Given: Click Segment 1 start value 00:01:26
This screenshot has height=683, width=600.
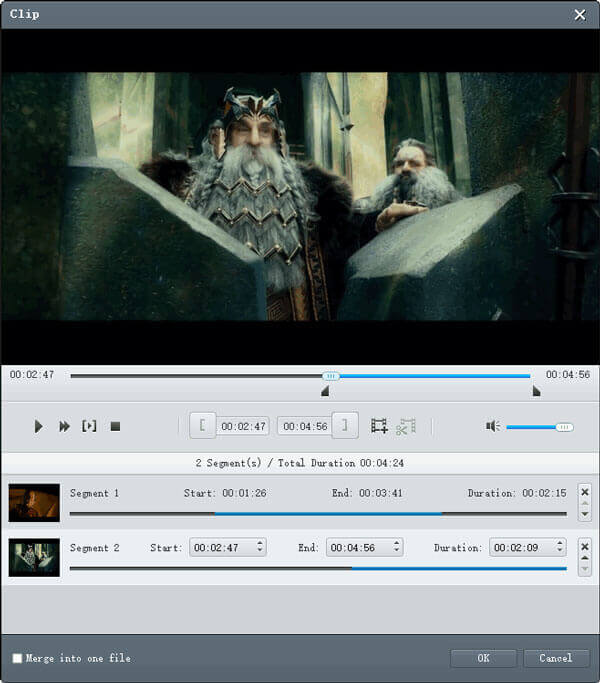Looking at the screenshot, I should click(x=244, y=493).
